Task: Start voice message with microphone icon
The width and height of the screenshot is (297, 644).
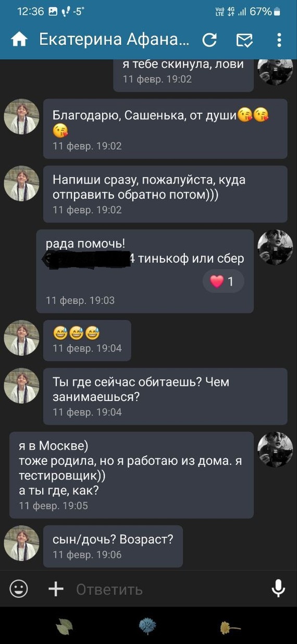Action: pos(278,588)
